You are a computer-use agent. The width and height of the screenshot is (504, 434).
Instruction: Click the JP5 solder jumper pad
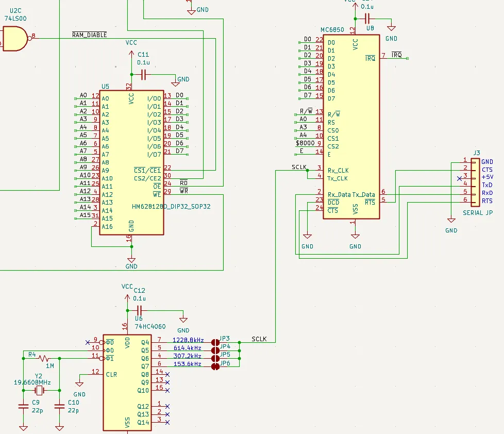215,358
